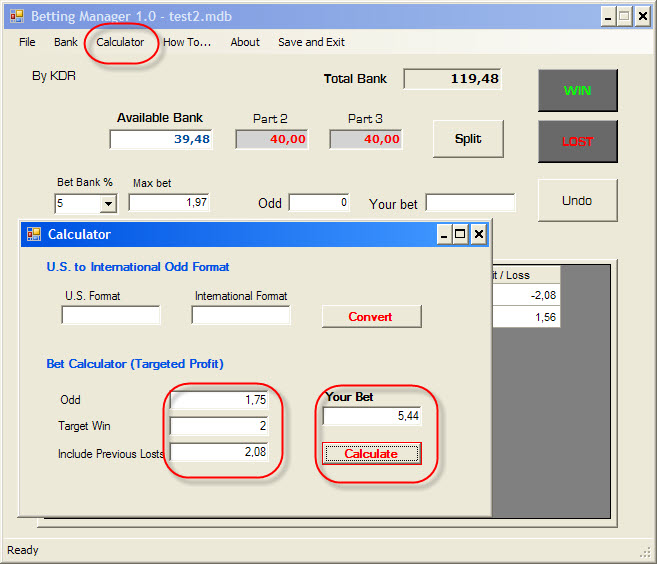Click the Convert button
The image size is (657, 564).
[371, 316]
